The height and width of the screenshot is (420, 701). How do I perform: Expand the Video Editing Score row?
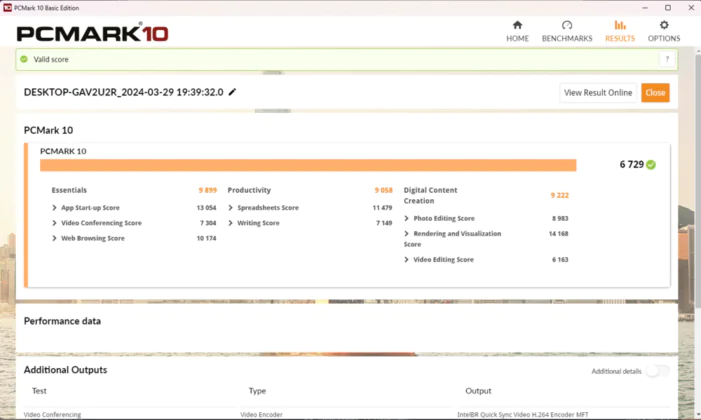tap(406, 259)
